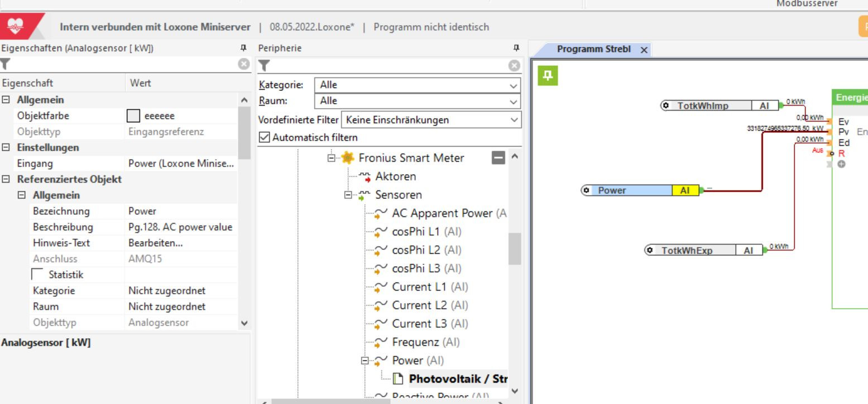The height and width of the screenshot is (404, 868).
Task: Select Current L1 (AI) sensor
Action: pyautogui.click(x=430, y=287)
